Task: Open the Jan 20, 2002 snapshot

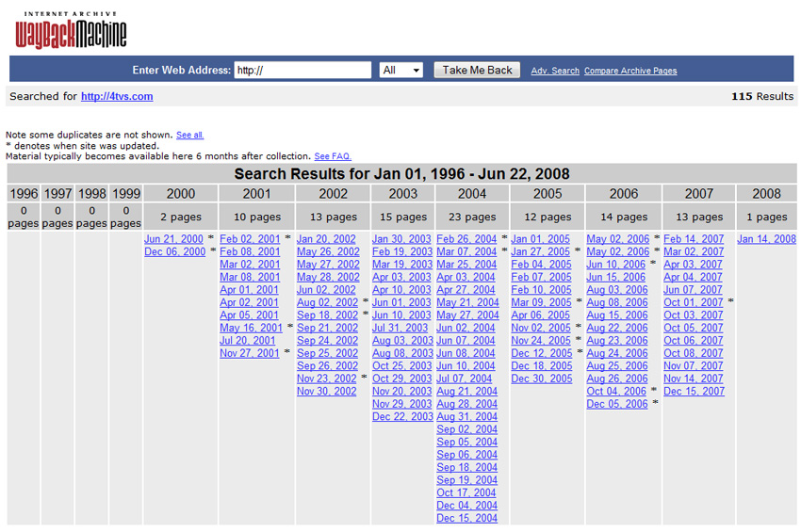Action: [x=326, y=239]
